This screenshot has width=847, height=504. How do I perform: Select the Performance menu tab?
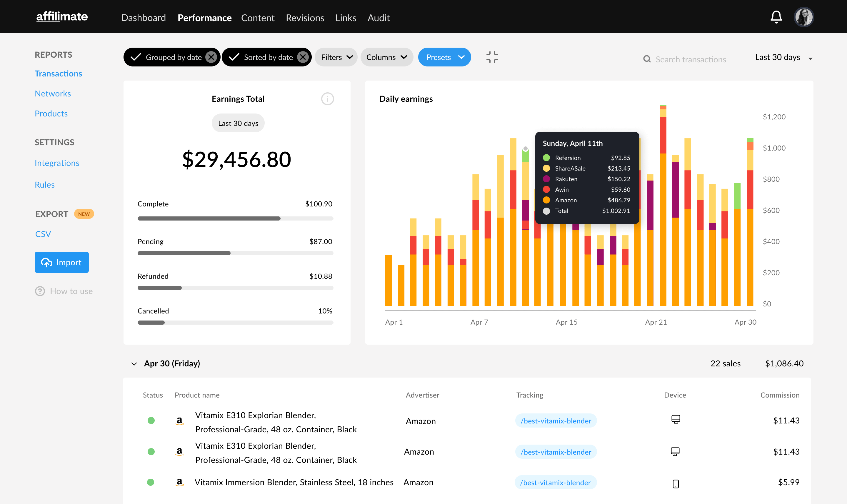pos(205,17)
